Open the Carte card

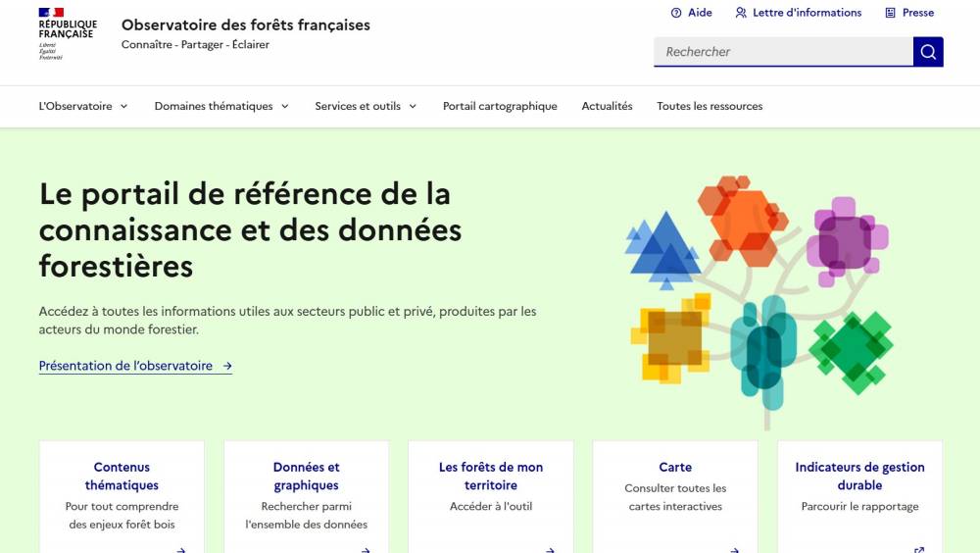click(675, 497)
